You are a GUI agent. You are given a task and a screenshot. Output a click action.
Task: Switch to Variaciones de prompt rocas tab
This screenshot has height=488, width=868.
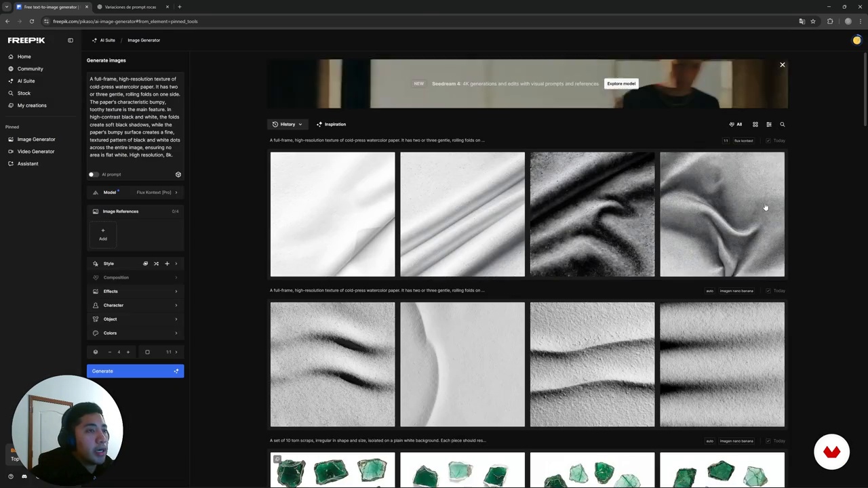coord(130,7)
